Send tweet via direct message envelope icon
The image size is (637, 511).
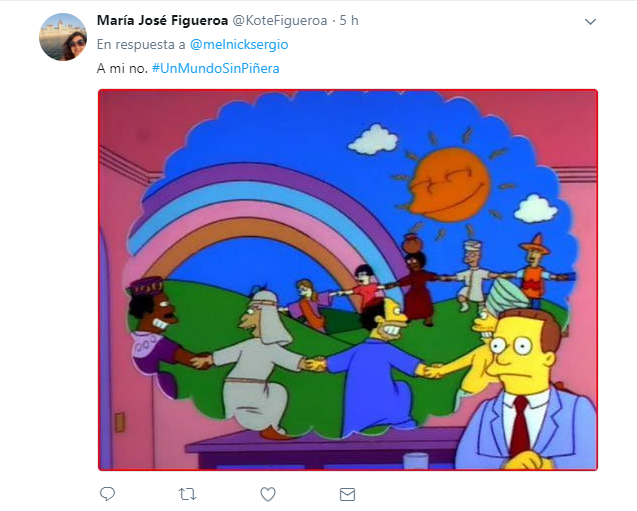(347, 494)
